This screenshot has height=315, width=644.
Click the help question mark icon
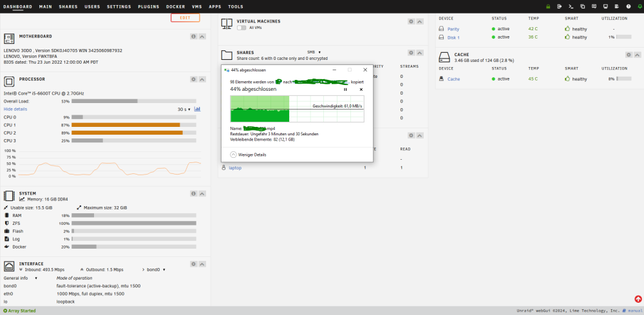[x=629, y=6]
